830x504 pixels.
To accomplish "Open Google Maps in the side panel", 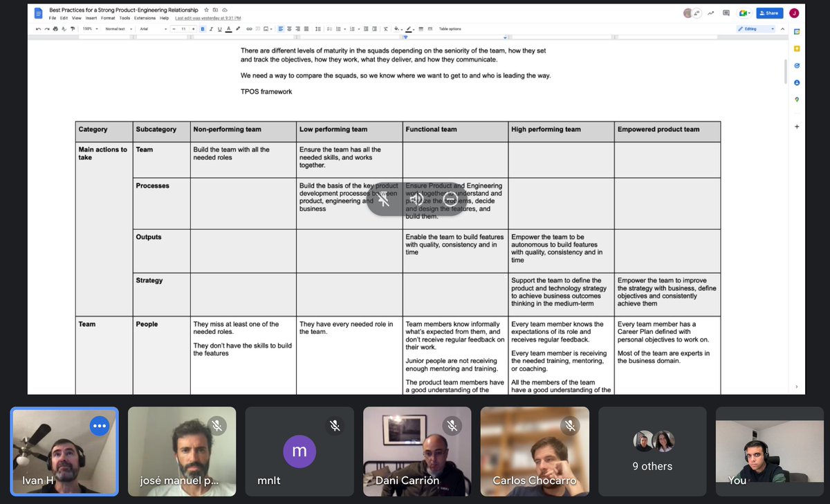I will (x=797, y=100).
